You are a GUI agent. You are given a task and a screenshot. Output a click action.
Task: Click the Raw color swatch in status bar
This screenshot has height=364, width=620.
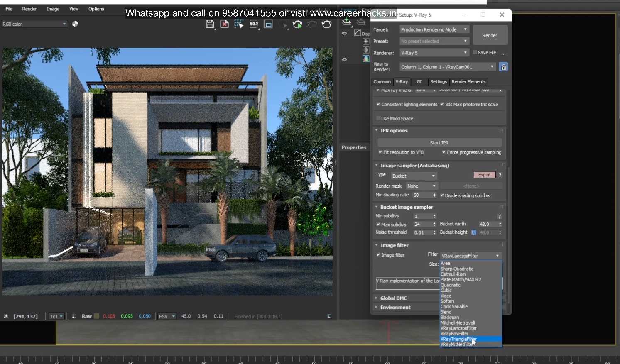coord(97,316)
